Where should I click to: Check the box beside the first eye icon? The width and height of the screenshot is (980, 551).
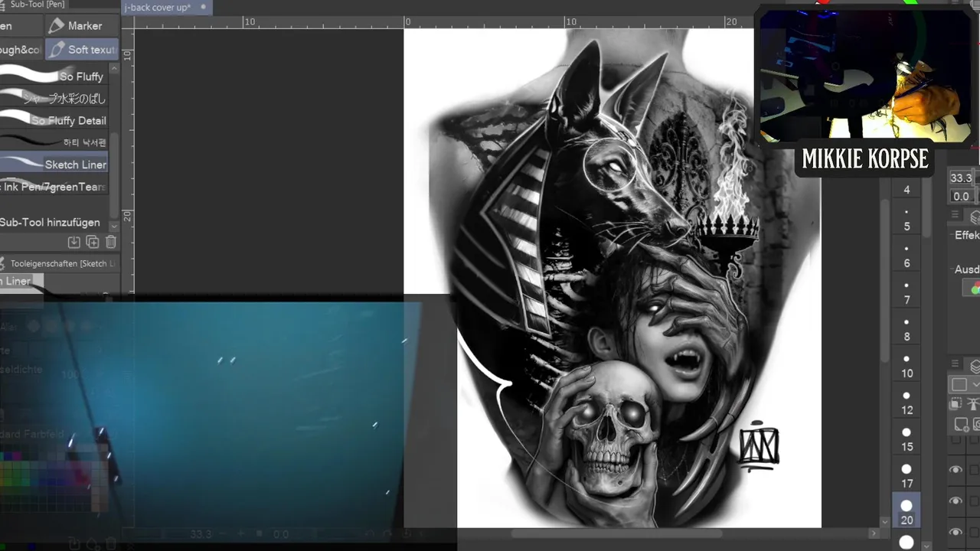[975, 470]
